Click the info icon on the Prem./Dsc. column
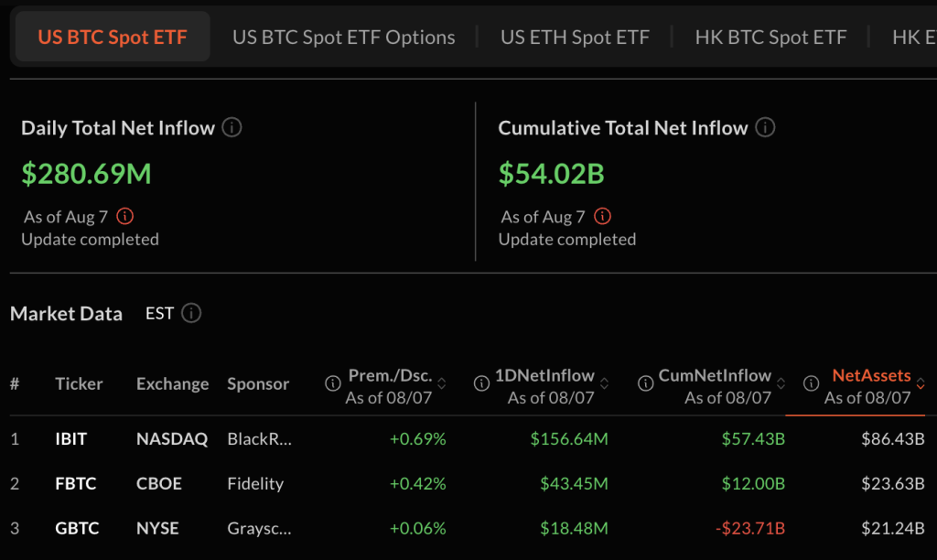The height and width of the screenshot is (560, 937). point(331,384)
